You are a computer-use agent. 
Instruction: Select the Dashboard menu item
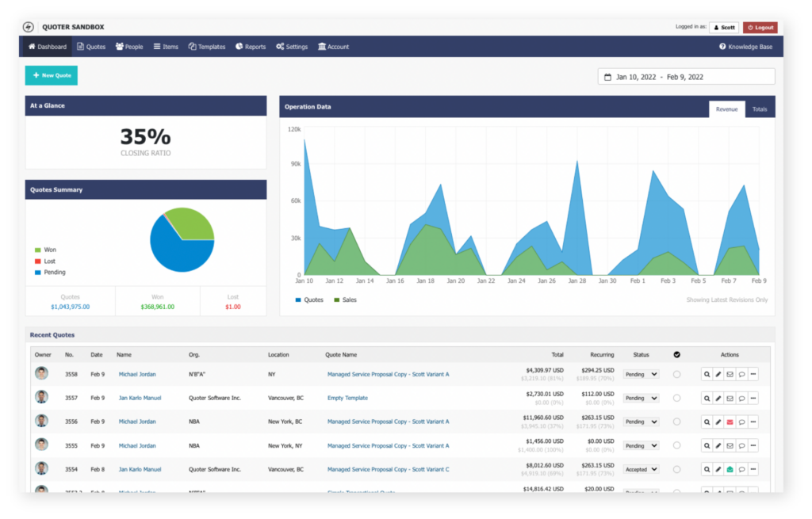click(46, 46)
